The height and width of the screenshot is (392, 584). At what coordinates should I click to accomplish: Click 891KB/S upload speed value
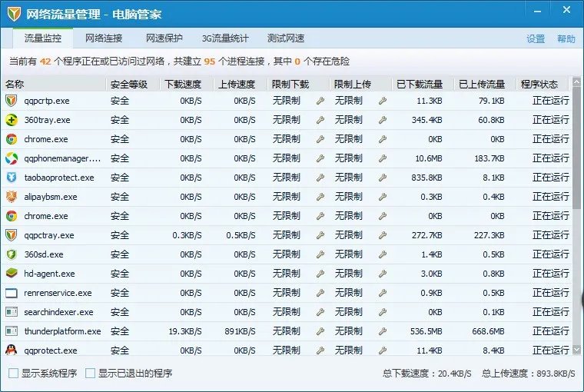click(x=240, y=331)
